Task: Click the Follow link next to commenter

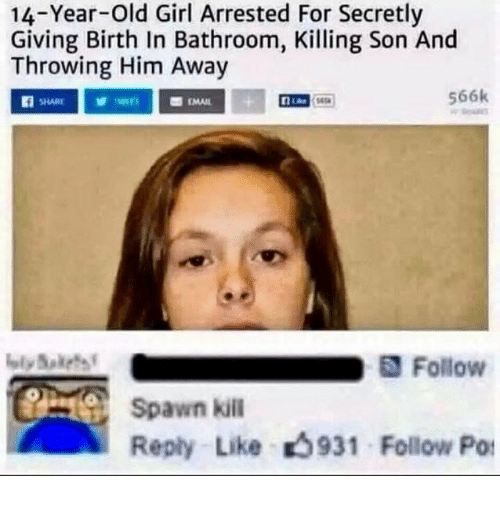Action: tap(449, 367)
